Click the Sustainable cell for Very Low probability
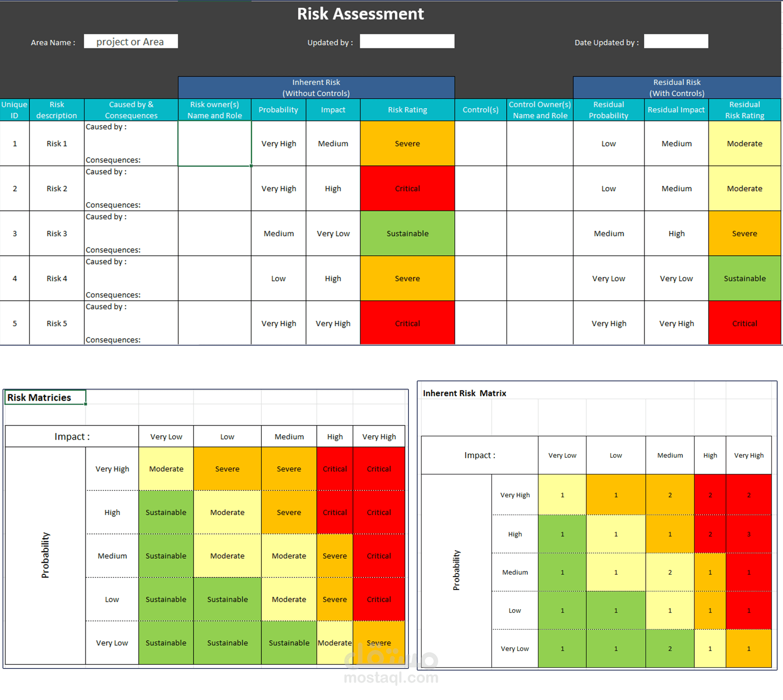The width and height of the screenshot is (783, 700). coord(166,643)
